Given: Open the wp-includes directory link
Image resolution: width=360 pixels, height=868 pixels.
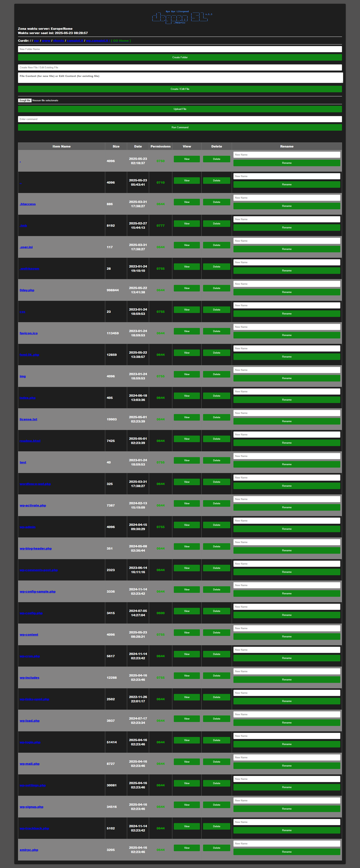Looking at the screenshot, I should (29, 678).
